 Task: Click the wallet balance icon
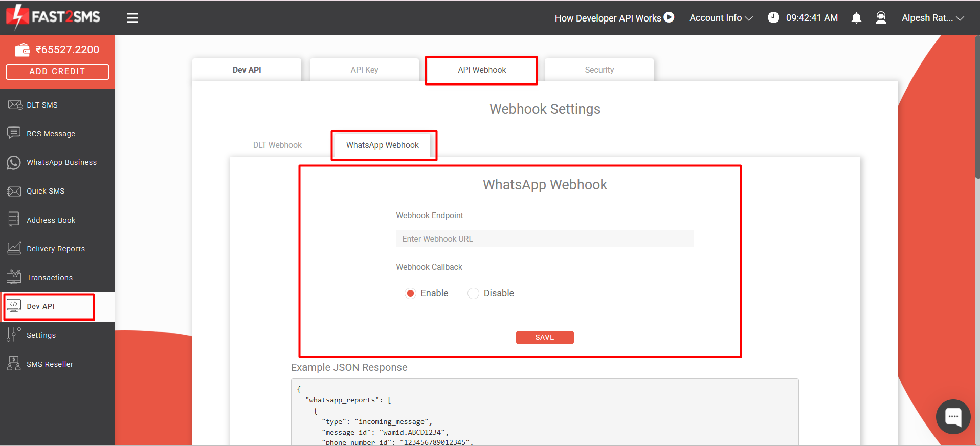[23, 49]
